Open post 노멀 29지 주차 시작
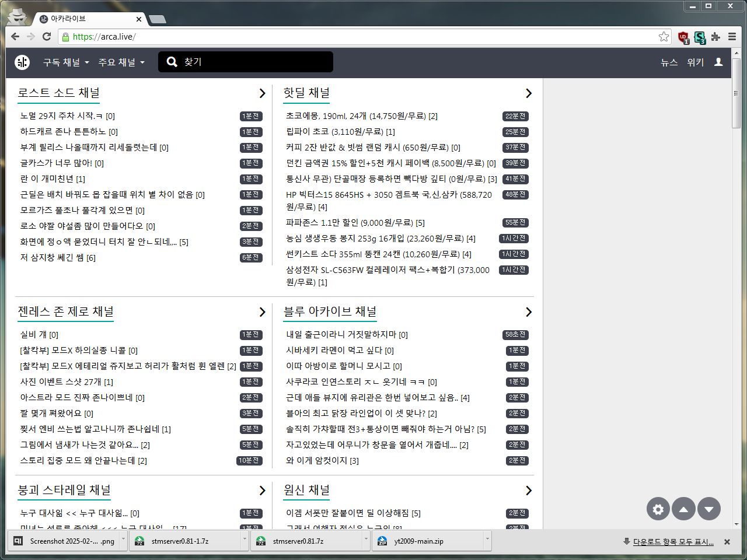This screenshot has height=560, width=747. click(x=67, y=116)
